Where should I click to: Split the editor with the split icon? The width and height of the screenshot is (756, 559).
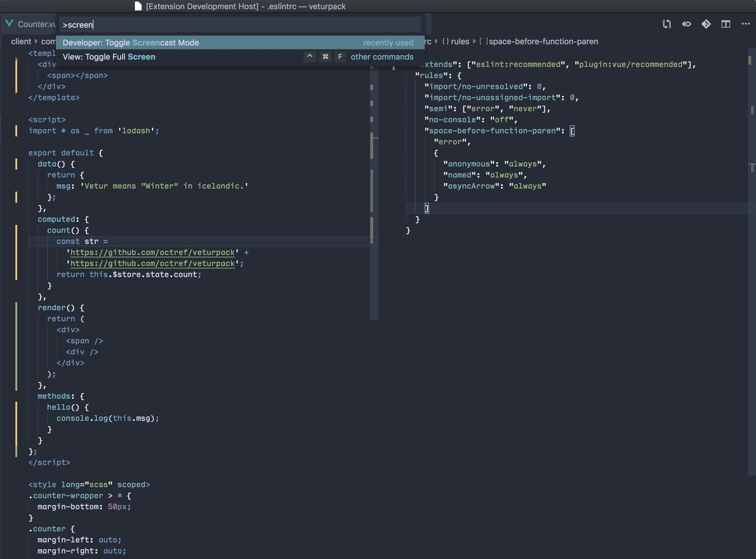coord(726,24)
